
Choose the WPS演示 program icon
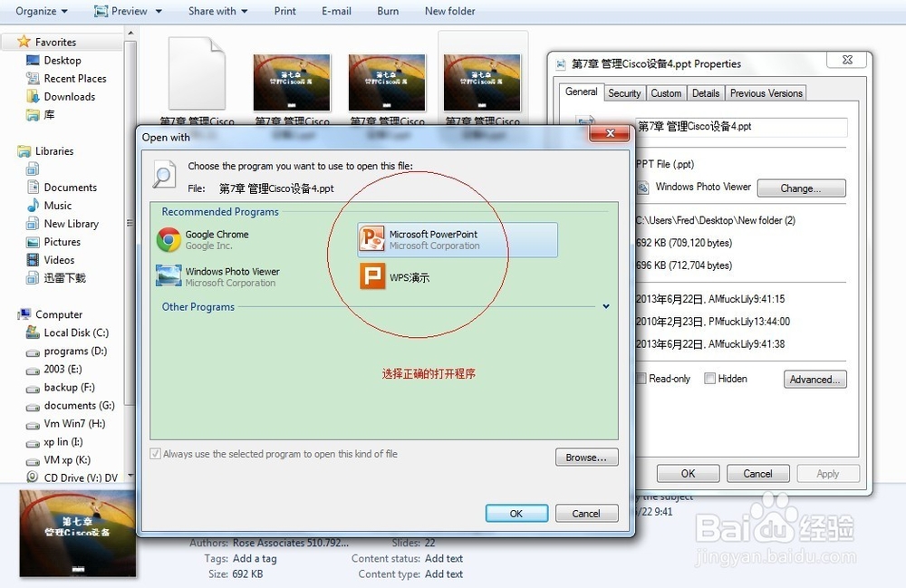coord(372,276)
